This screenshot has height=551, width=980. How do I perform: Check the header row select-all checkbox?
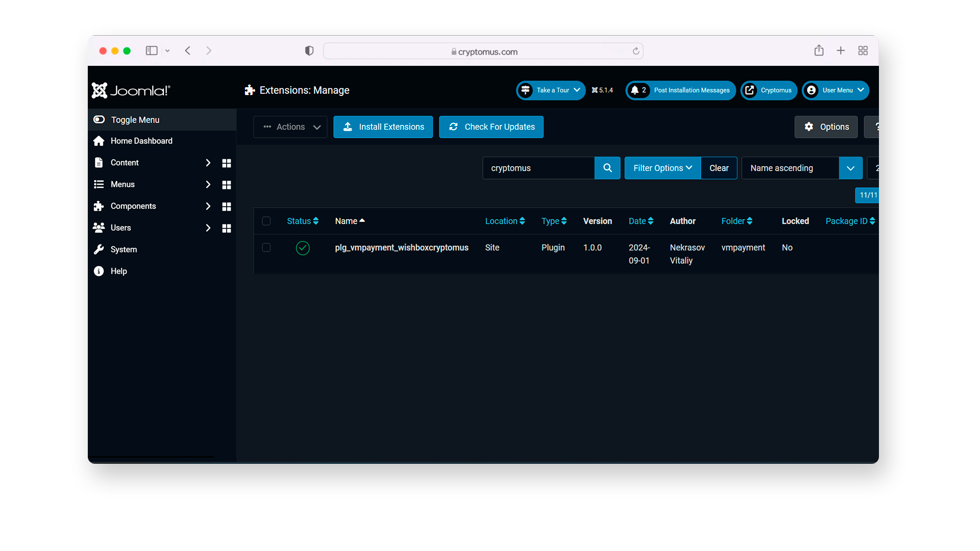(266, 221)
